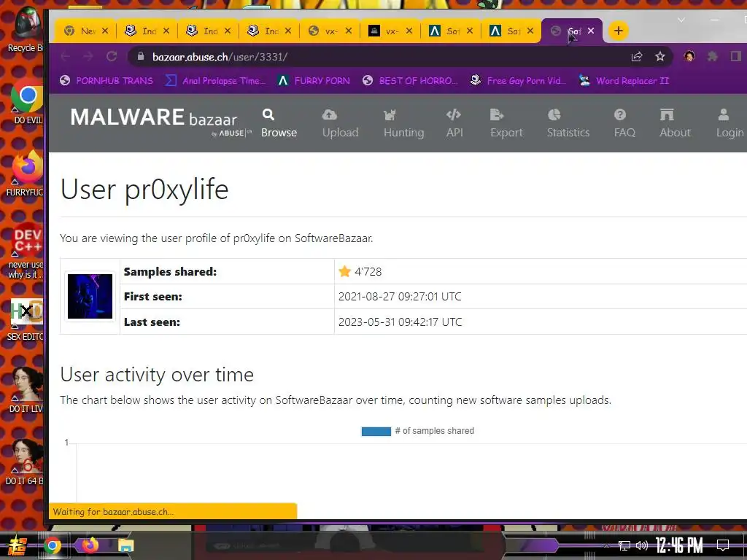747x560 pixels.
Task: Open the extensions puzzle icon
Action: (x=712, y=57)
